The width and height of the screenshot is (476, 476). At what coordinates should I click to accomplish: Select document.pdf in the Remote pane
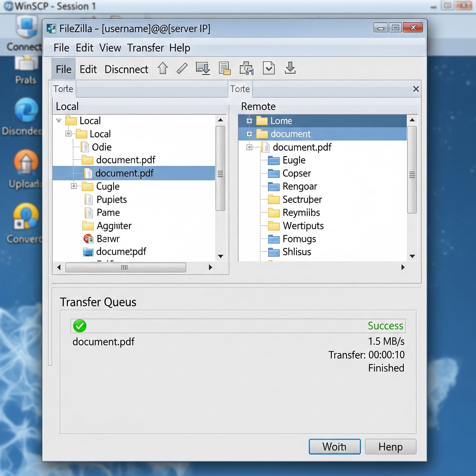tap(302, 147)
